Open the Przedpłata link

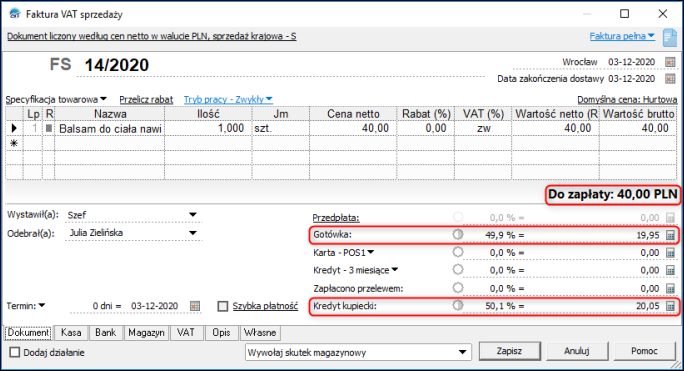[x=336, y=218]
